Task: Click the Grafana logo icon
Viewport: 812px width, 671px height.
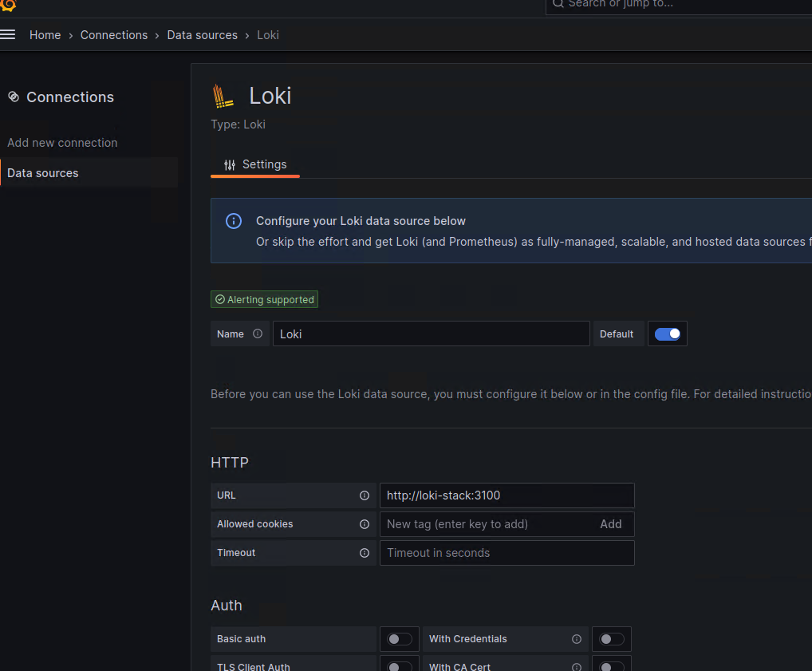Action: pyautogui.click(x=8, y=5)
